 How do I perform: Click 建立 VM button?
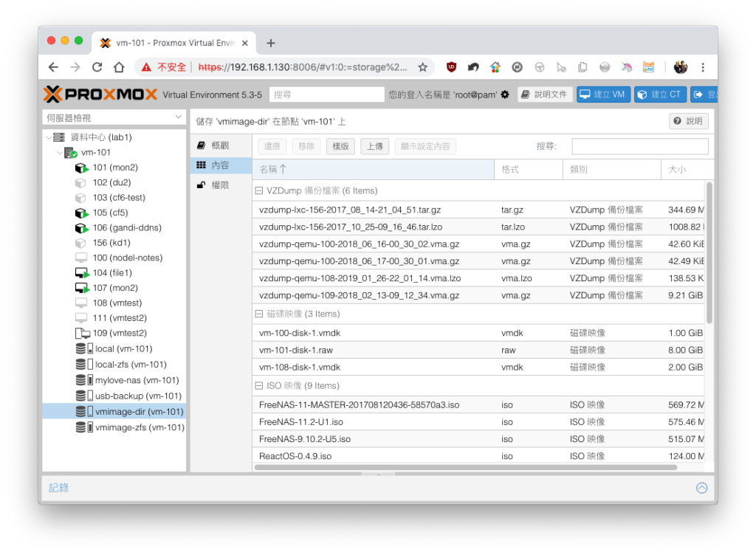tap(603, 94)
